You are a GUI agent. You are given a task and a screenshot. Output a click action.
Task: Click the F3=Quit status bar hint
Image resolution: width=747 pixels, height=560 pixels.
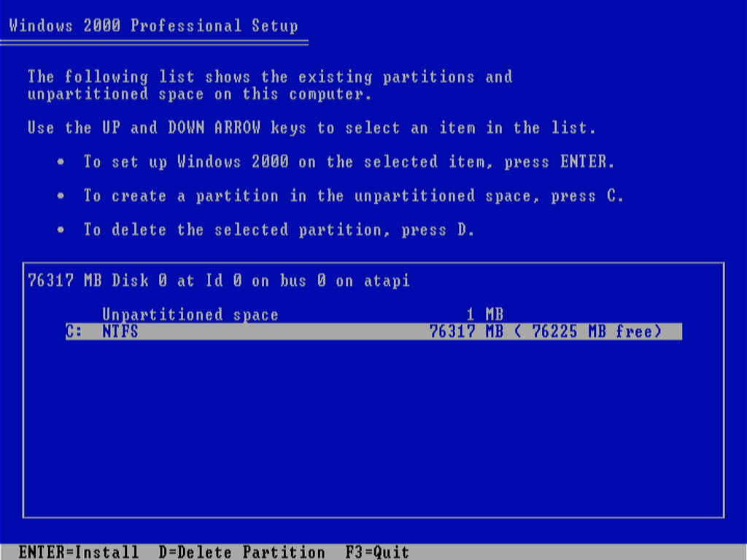click(x=377, y=552)
